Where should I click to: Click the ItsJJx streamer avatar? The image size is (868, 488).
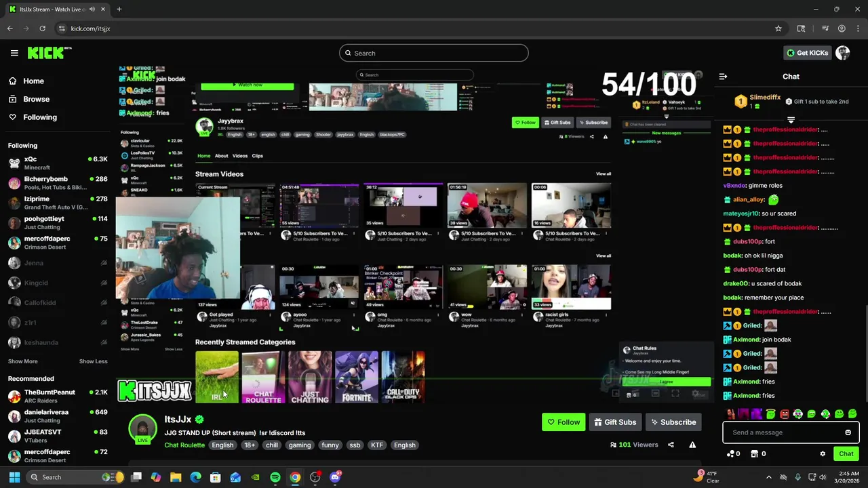tap(142, 429)
